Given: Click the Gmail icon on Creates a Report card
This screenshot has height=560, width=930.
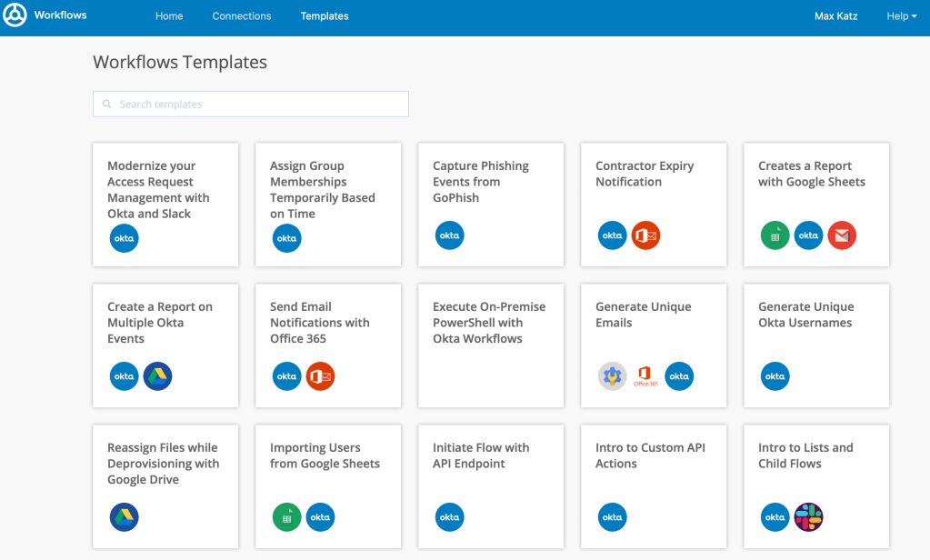Looking at the screenshot, I should [842, 235].
